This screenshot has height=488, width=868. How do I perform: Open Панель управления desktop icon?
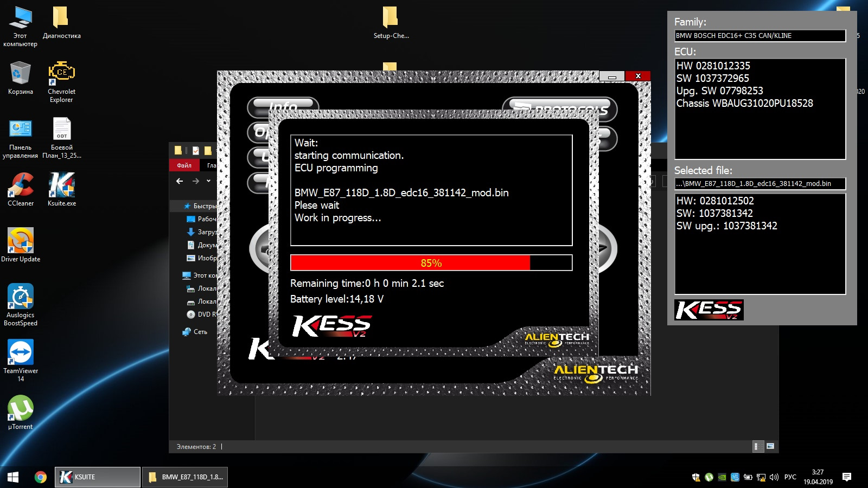click(20, 138)
